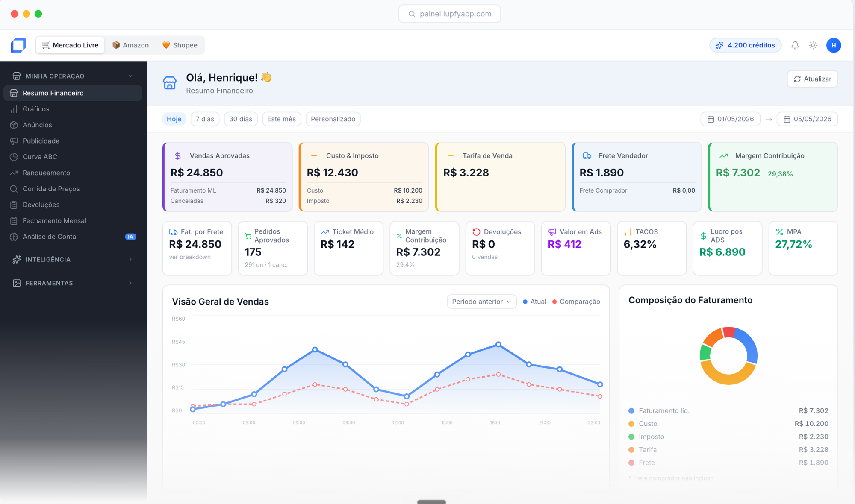Select the 7 dias period filter

pyautogui.click(x=205, y=119)
